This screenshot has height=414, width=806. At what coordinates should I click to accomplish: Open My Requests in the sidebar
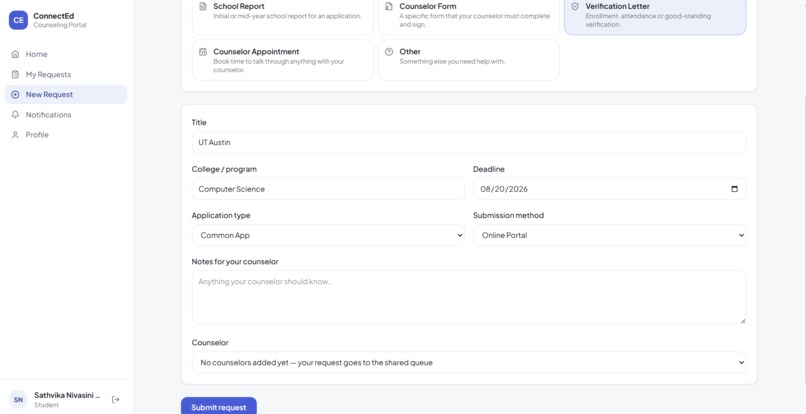(66, 75)
